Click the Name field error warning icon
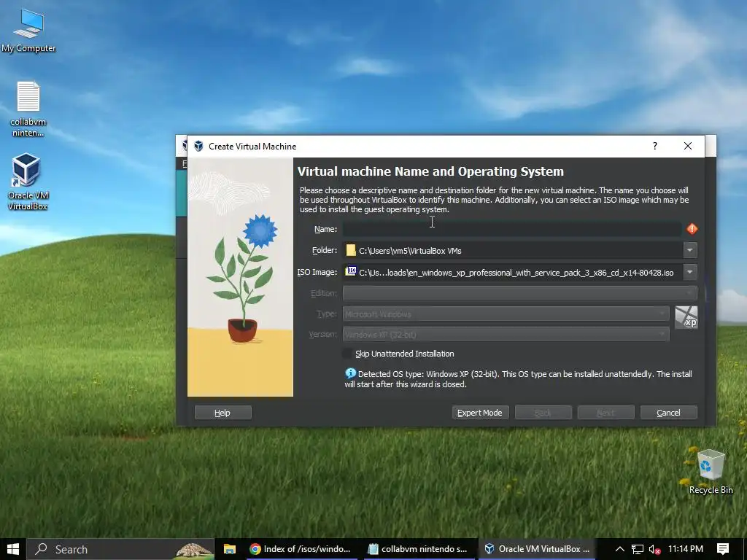 tap(692, 229)
